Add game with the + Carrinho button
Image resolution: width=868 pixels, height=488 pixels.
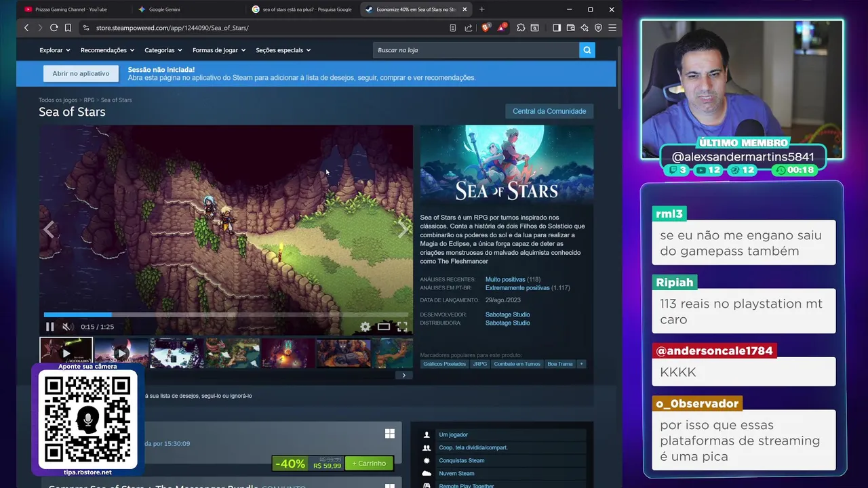click(x=369, y=464)
